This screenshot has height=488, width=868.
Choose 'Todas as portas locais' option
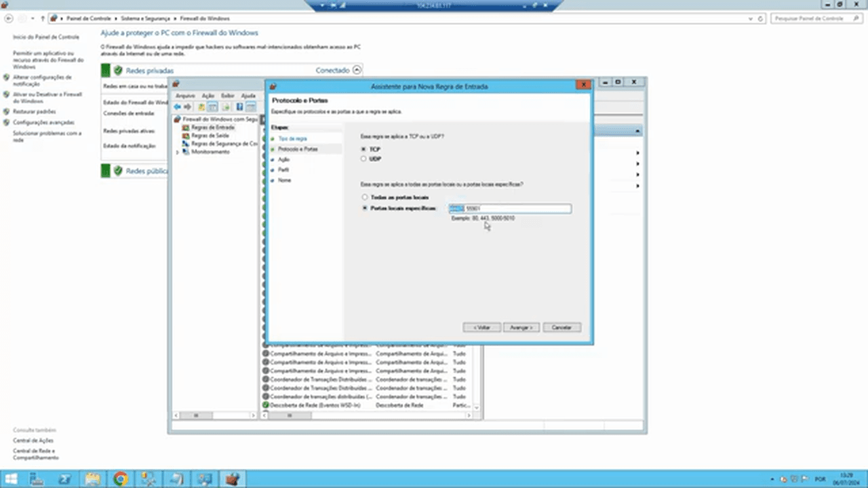click(365, 197)
